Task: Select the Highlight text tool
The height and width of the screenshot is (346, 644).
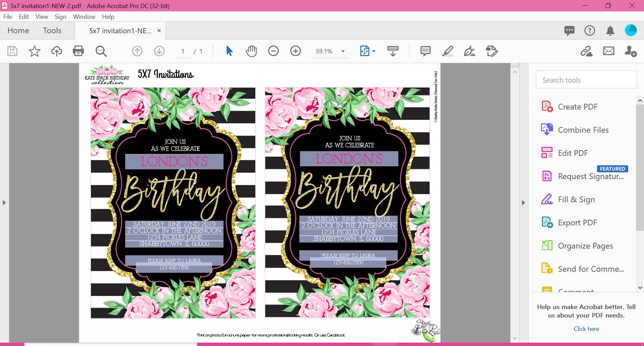Action: [x=447, y=51]
